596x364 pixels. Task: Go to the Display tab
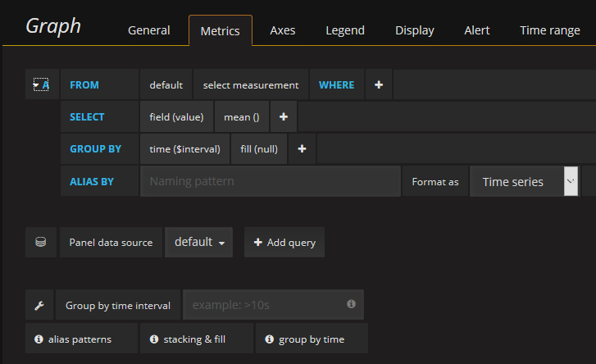pos(414,30)
